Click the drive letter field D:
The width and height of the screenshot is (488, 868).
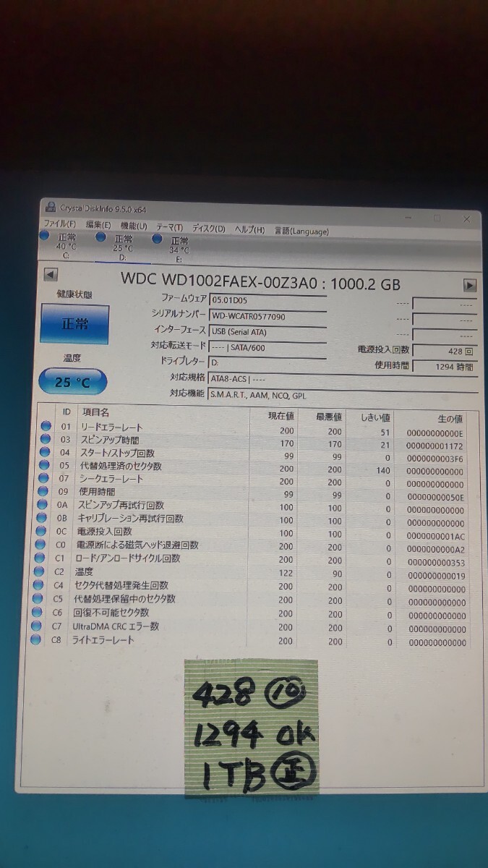tap(267, 362)
